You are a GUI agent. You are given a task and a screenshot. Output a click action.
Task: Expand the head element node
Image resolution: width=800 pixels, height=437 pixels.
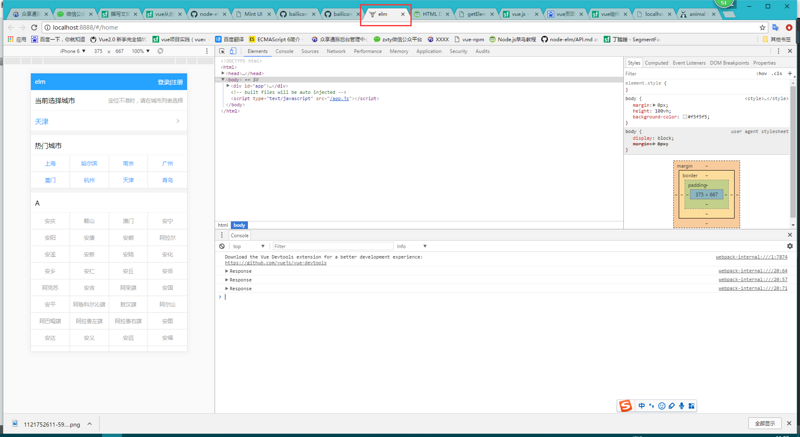coord(223,73)
